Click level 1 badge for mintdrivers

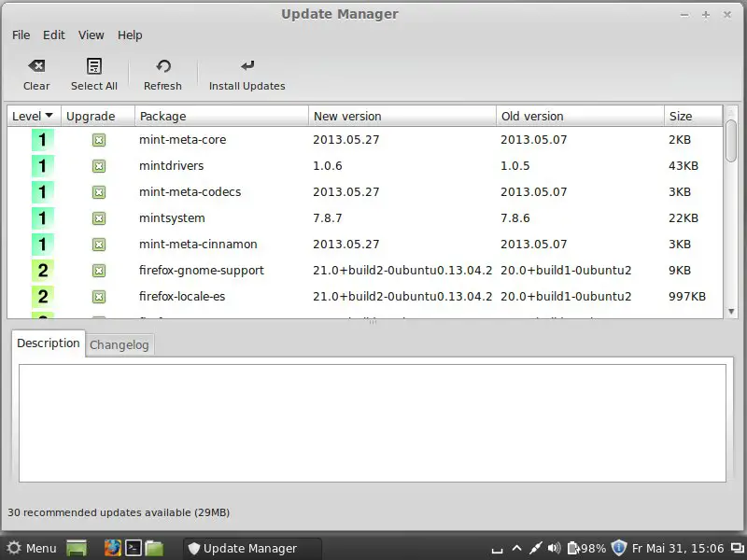coord(43,166)
